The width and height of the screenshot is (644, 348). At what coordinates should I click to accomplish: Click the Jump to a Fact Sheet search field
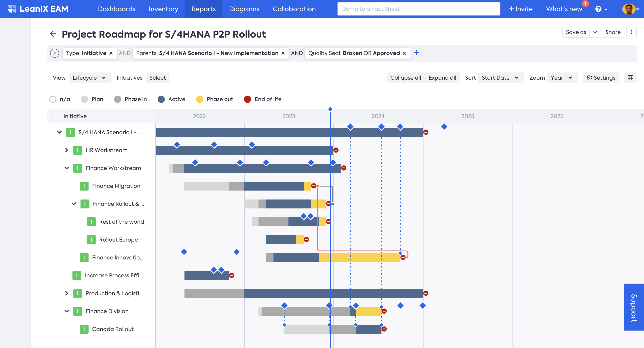click(419, 9)
